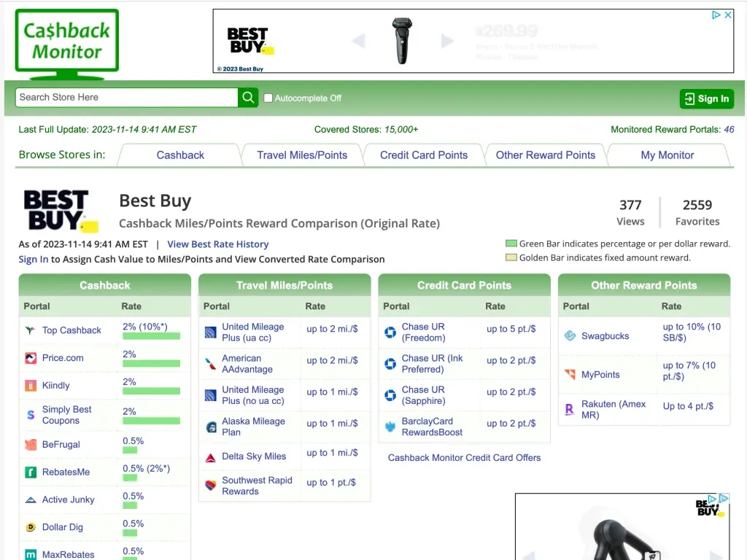Open the Alaska Mileage Plan link
This screenshot has width=747, height=560.
pyautogui.click(x=253, y=427)
